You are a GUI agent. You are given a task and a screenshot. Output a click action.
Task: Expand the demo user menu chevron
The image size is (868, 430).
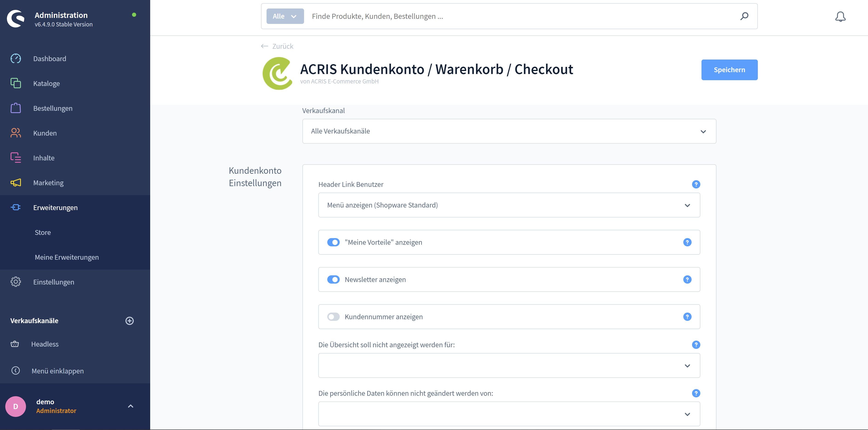pos(131,406)
